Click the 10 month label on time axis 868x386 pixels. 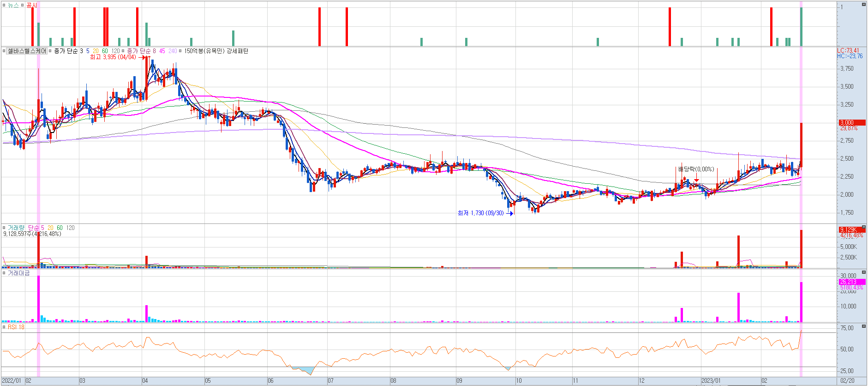(519, 381)
